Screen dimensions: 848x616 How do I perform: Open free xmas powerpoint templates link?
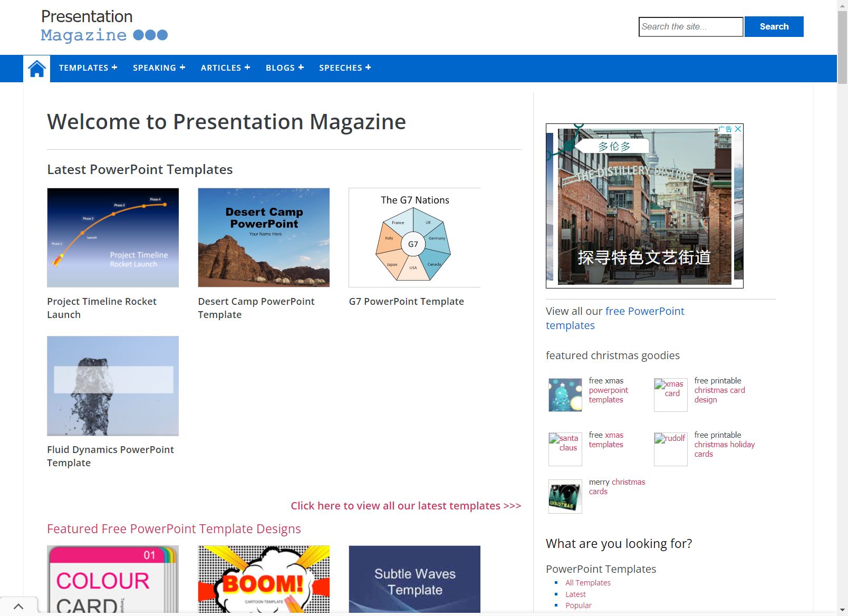(x=609, y=395)
